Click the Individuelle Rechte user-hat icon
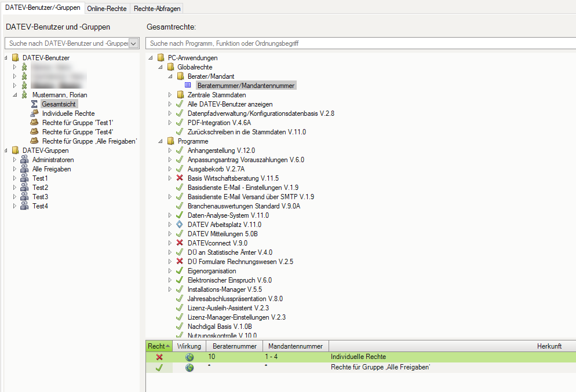 tap(34, 113)
